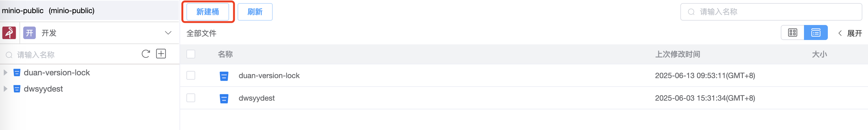The image size is (868, 130).
Task: Click the 刷新 button
Action: coord(255,12)
